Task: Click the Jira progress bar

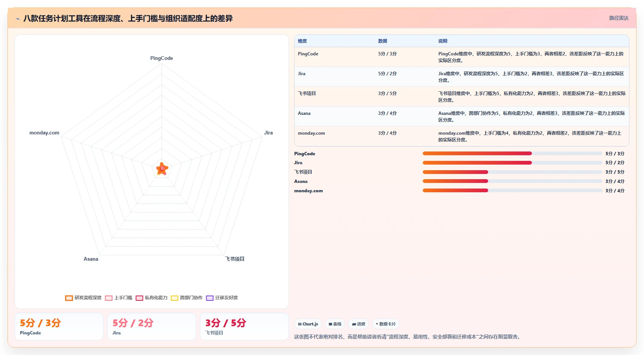Action: tap(512, 163)
